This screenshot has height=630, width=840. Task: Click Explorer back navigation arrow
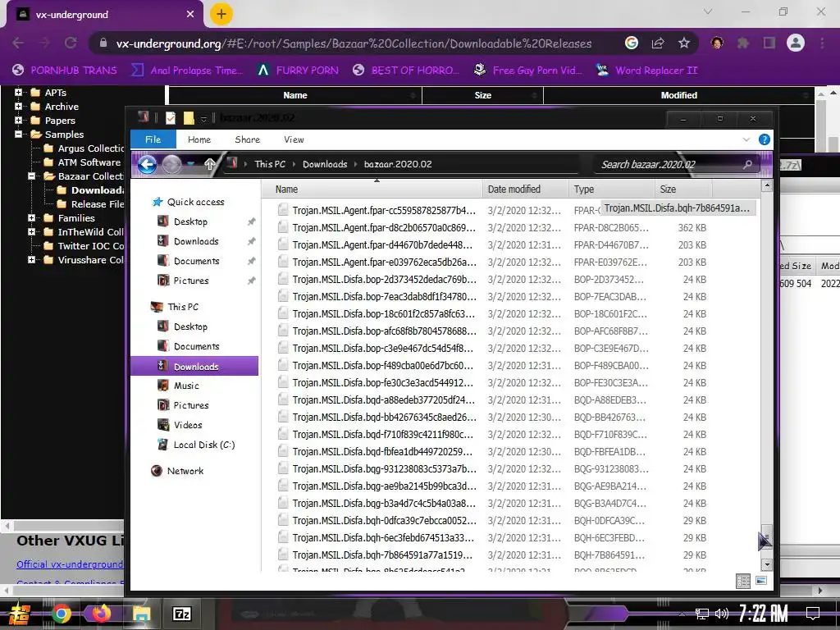click(148, 164)
